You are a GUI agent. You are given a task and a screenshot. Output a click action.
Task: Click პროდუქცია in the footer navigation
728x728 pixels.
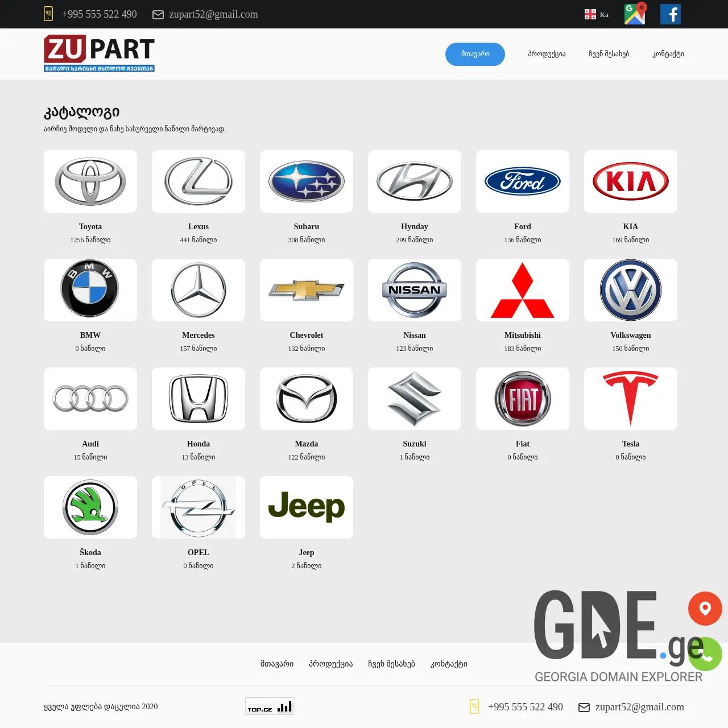(x=330, y=664)
